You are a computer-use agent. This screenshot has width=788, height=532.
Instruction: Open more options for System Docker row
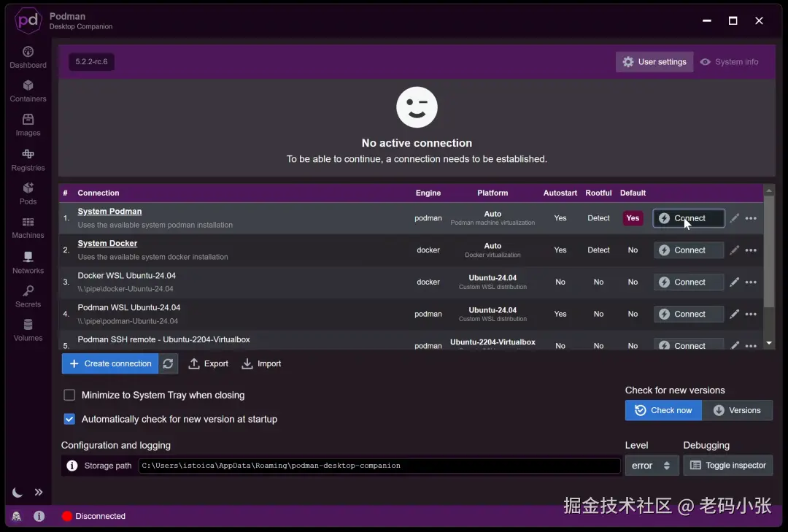[x=751, y=250]
